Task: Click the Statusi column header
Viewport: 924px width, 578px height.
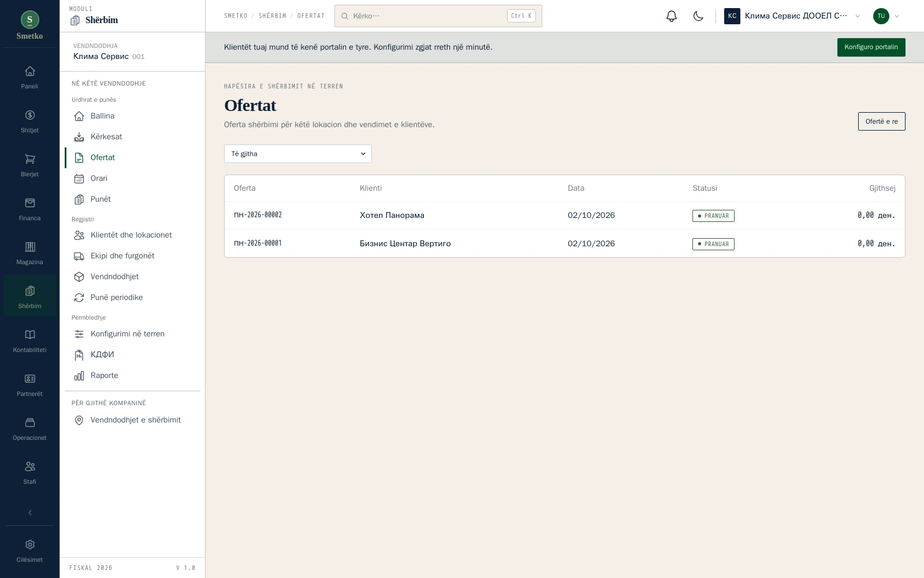Action: point(705,188)
